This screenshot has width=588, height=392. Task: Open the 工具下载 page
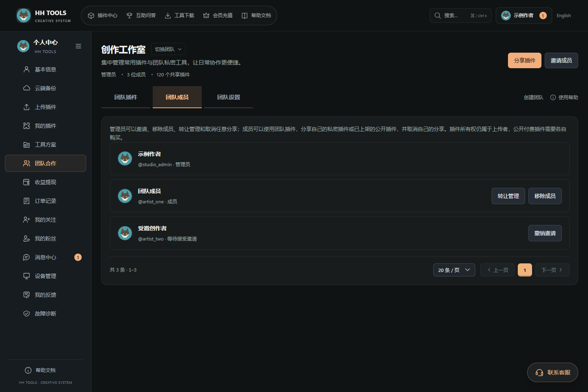(x=179, y=16)
